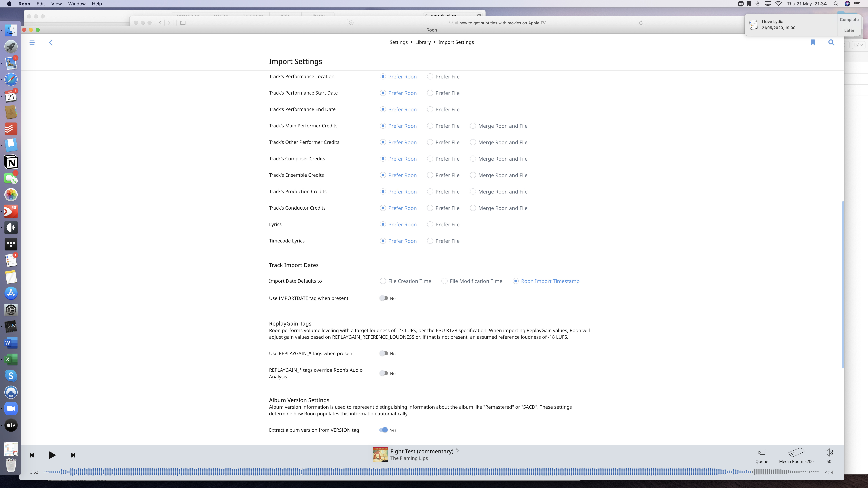Open the Queue

[762, 456]
